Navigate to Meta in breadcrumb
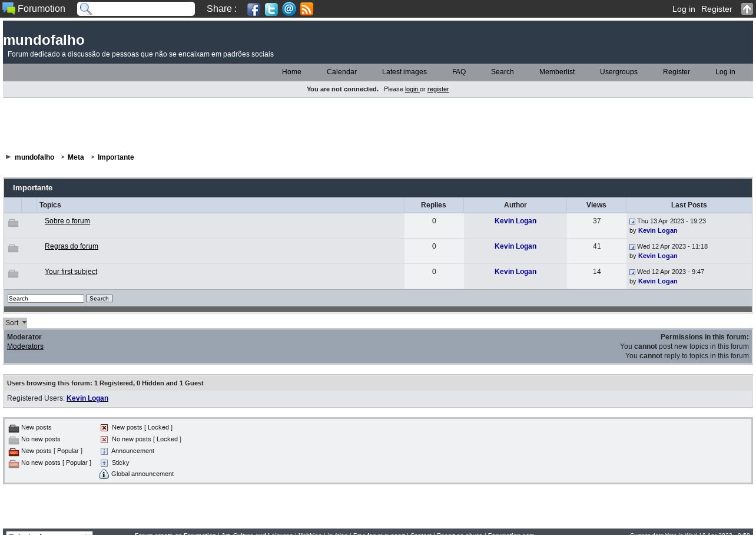This screenshot has height=535, width=756. pos(75,157)
